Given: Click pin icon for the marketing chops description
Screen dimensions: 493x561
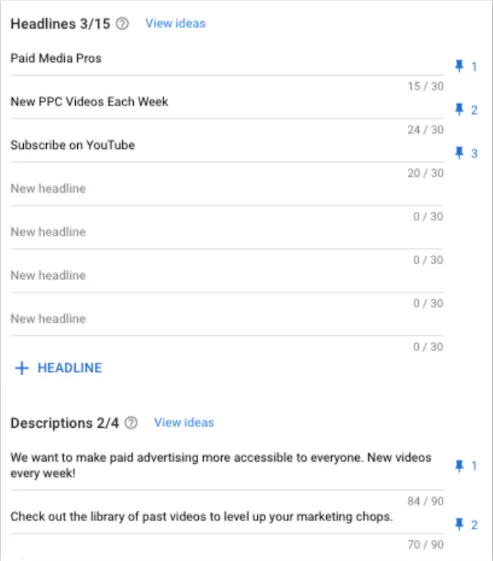Looking at the screenshot, I should tap(459, 525).
